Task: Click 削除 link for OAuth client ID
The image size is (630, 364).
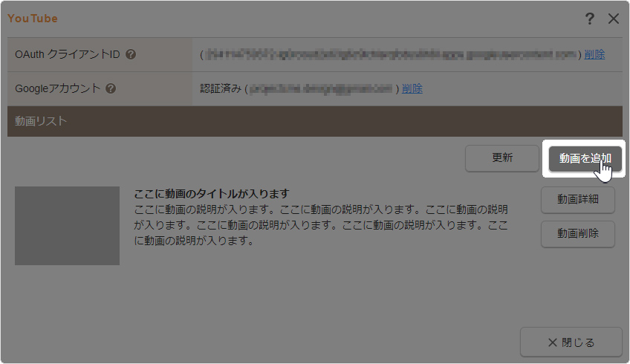Action: pyautogui.click(x=594, y=54)
